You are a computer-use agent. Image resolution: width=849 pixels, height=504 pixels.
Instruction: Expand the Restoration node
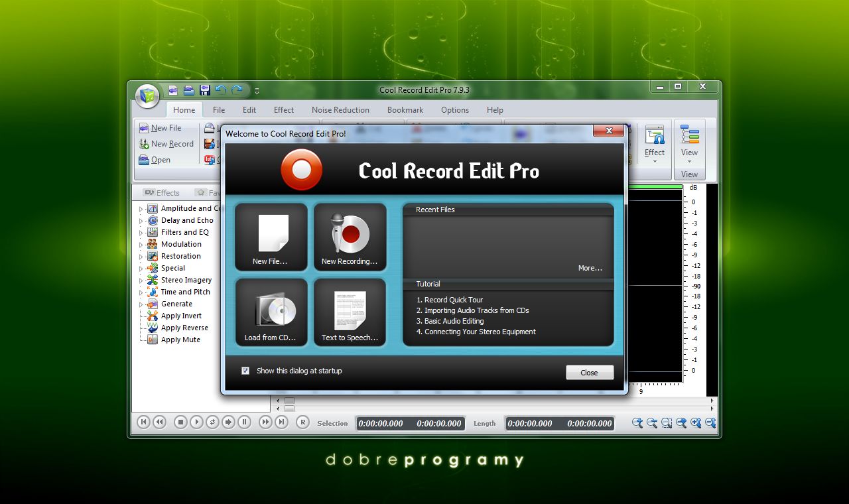click(141, 256)
